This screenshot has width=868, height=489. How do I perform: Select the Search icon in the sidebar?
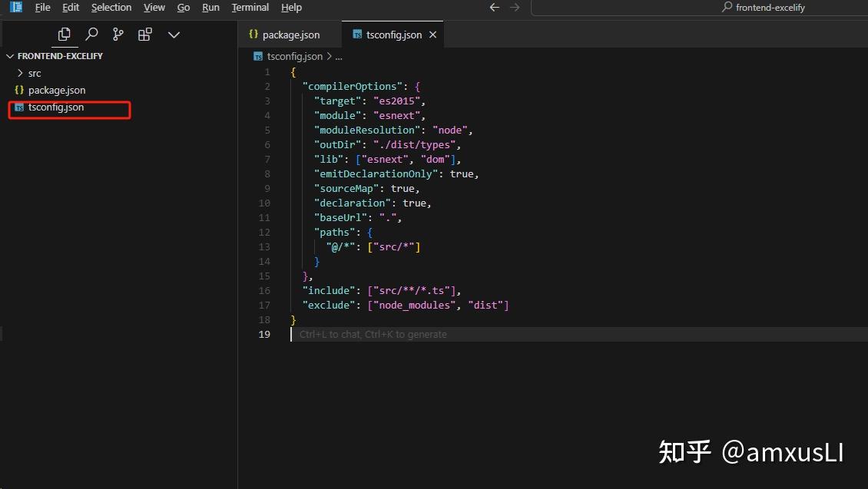coord(91,34)
